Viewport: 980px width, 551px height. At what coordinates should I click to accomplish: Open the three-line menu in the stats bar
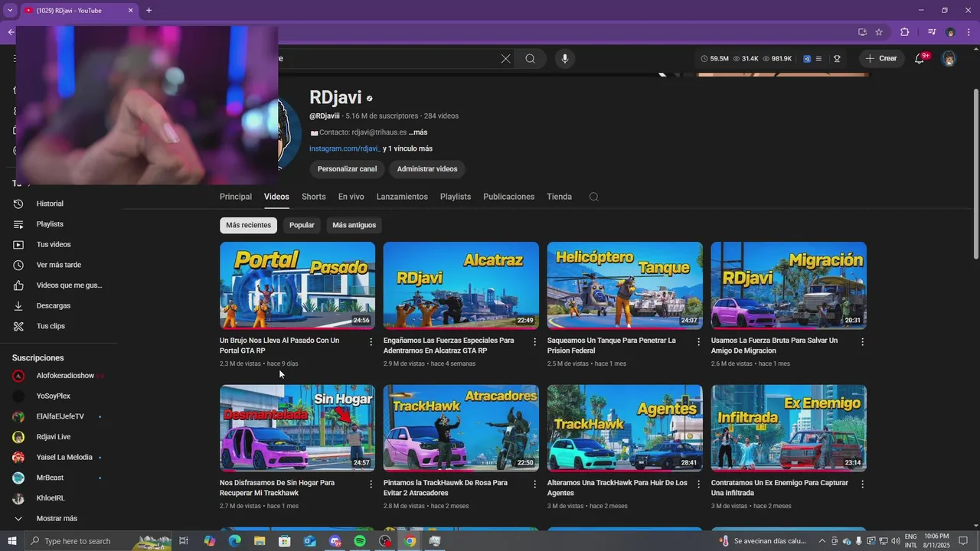point(818,59)
